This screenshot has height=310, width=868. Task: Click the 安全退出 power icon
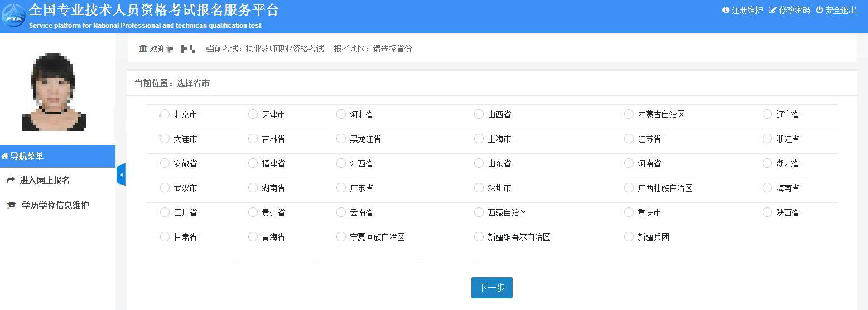[x=819, y=10]
